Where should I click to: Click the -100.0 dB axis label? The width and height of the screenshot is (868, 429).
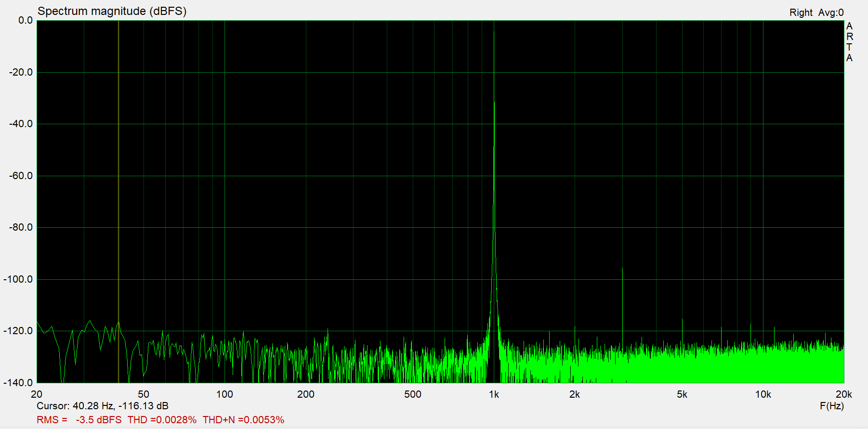click(x=18, y=279)
